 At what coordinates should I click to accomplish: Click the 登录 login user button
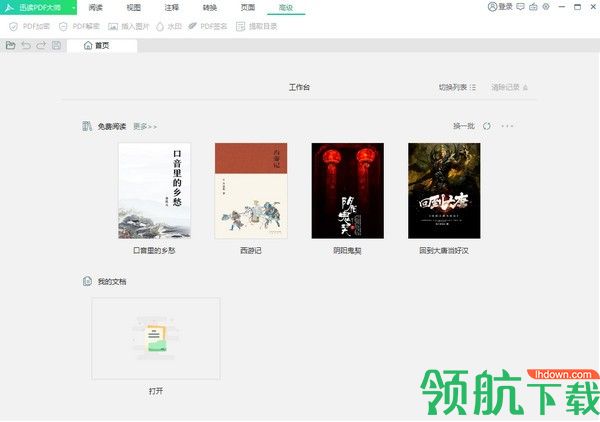(x=500, y=7)
